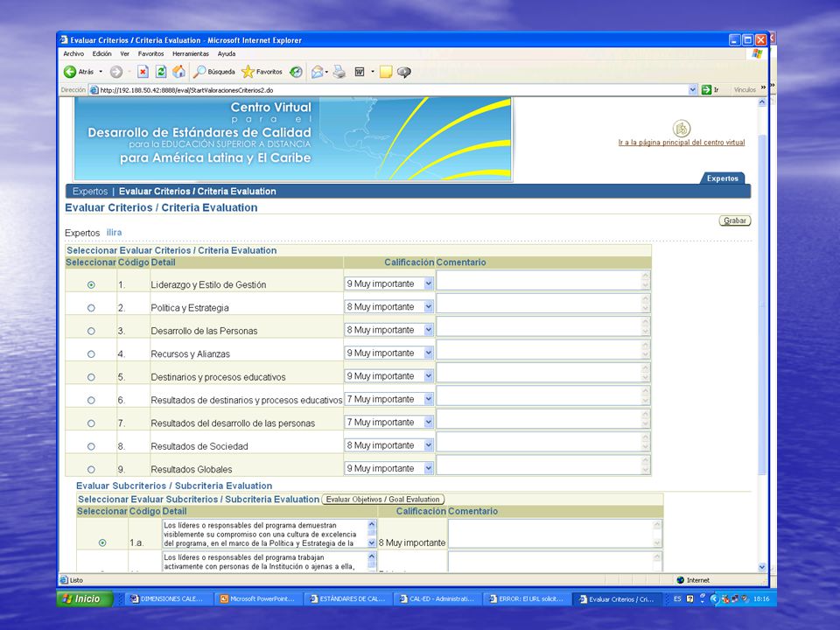Screen dimensions: 840x630
Task: Select radio for Desarrollo de las Personas
Action: (91, 331)
